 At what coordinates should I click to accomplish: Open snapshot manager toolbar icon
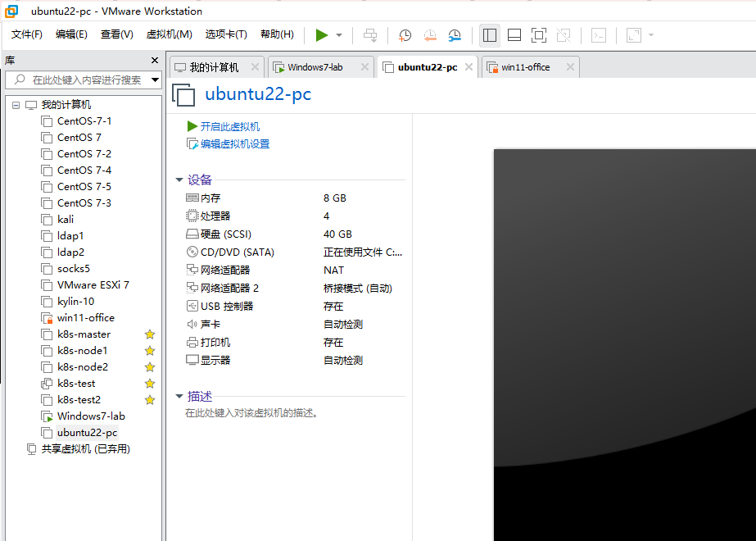coord(455,35)
